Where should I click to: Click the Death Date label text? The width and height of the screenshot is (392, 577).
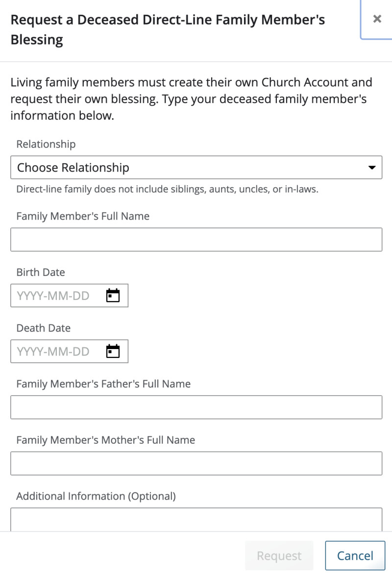click(44, 328)
